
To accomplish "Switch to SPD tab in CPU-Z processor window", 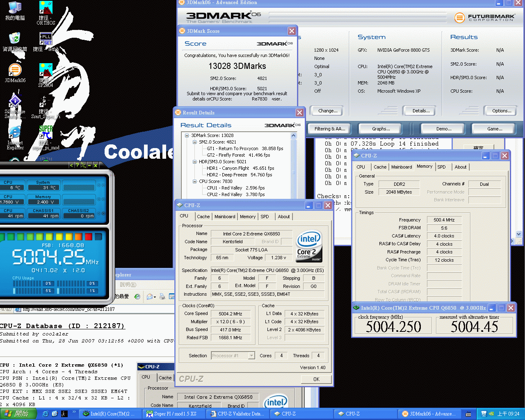I will [265, 217].
